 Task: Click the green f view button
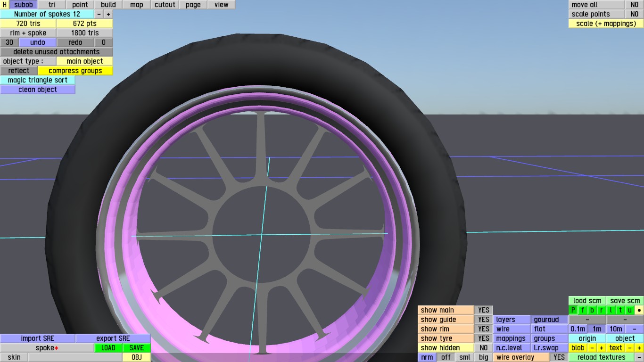pyautogui.click(x=583, y=310)
